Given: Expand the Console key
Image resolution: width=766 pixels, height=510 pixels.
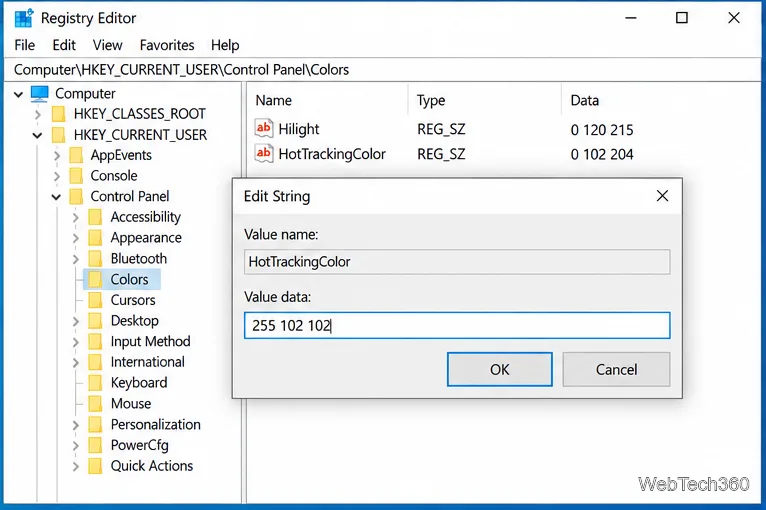Looking at the screenshot, I should (x=57, y=176).
